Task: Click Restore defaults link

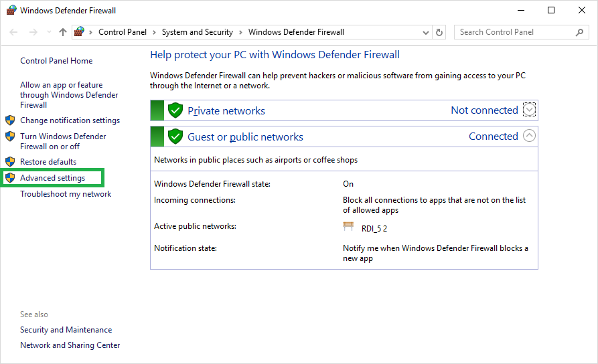Action: coord(48,162)
